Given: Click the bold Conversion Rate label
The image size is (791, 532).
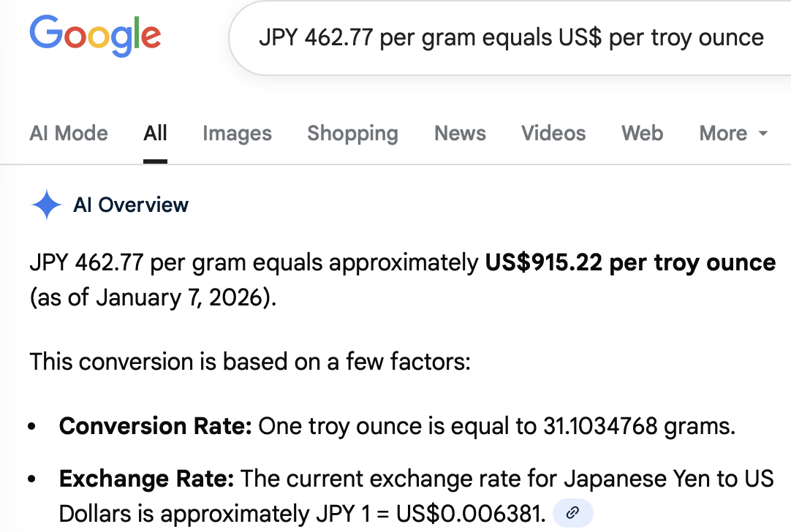Looking at the screenshot, I should click(155, 426).
